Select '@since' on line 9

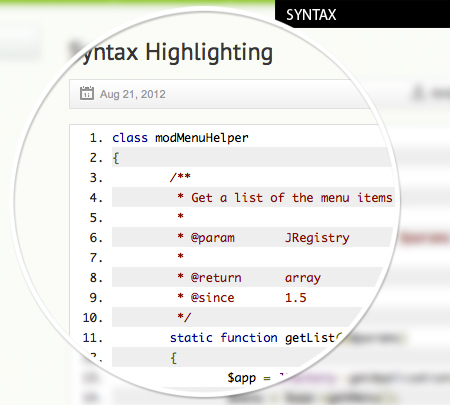[212, 298]
